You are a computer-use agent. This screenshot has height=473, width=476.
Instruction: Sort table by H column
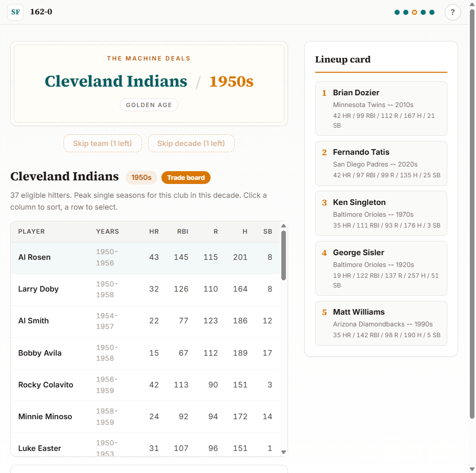pyautogui.click(x=245, y=231)
